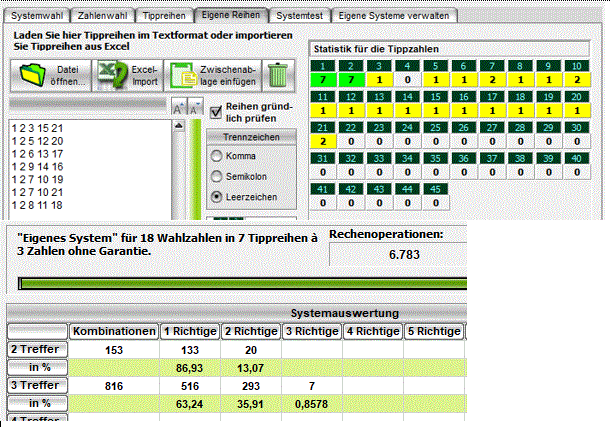Image resolution: width=610 pixels, height=427 pixels.
Task: Click cell value 86,93 percent
Action: (189, 368)
